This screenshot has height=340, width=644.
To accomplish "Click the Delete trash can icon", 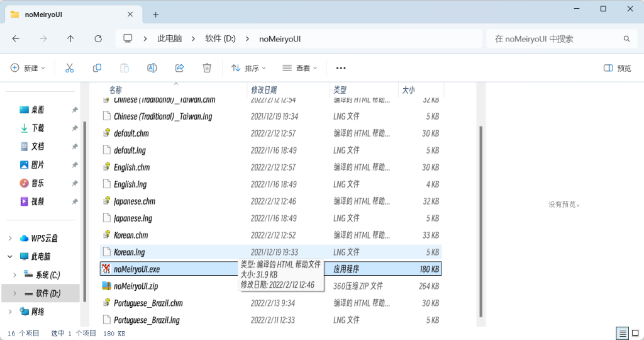I will (207, 68).
